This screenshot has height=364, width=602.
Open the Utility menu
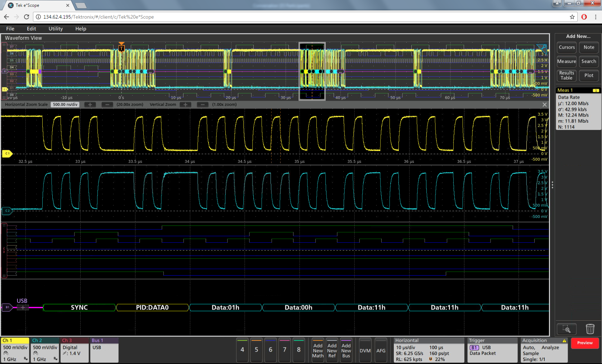pyautogui.click(x=55, y=29)
